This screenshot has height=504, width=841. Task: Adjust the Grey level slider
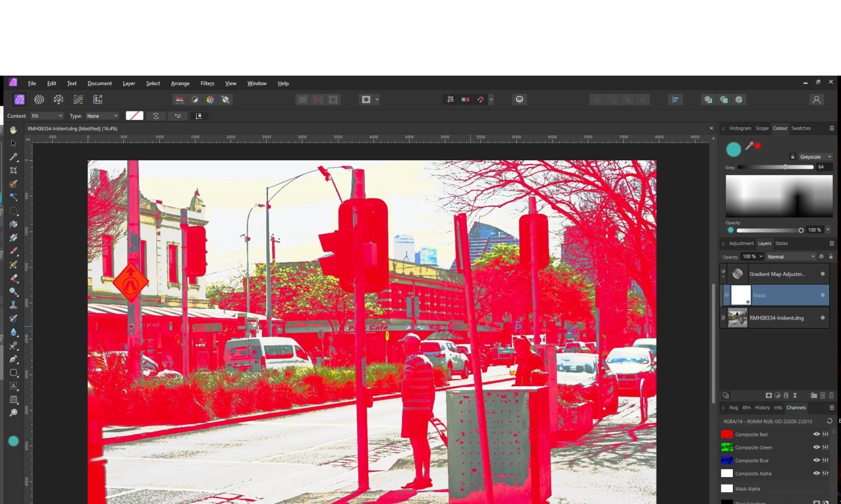pos(785,167)
